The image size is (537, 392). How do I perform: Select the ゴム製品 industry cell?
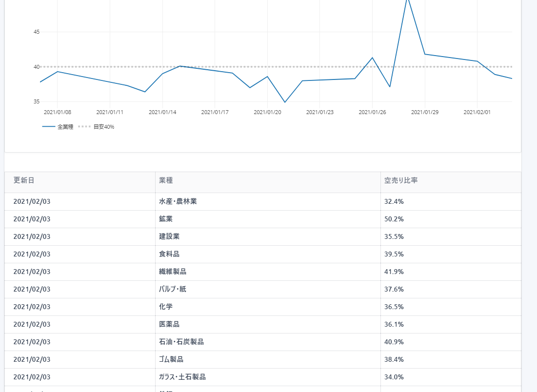[x=171, y=359]
